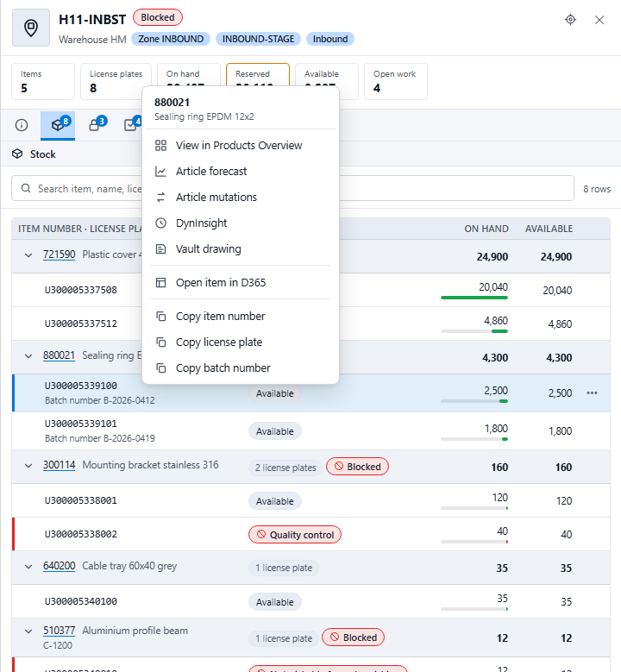Click the Items 5 summary card

[x=43, y=81]
